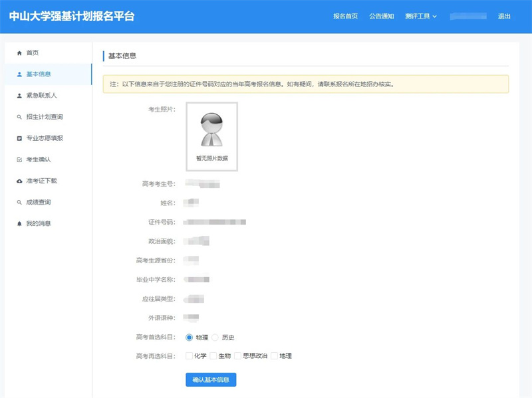Viewport: 532px width, 398px height.
Task: Click the checkmark icon beside 考生确认
Action: point(19,159)
